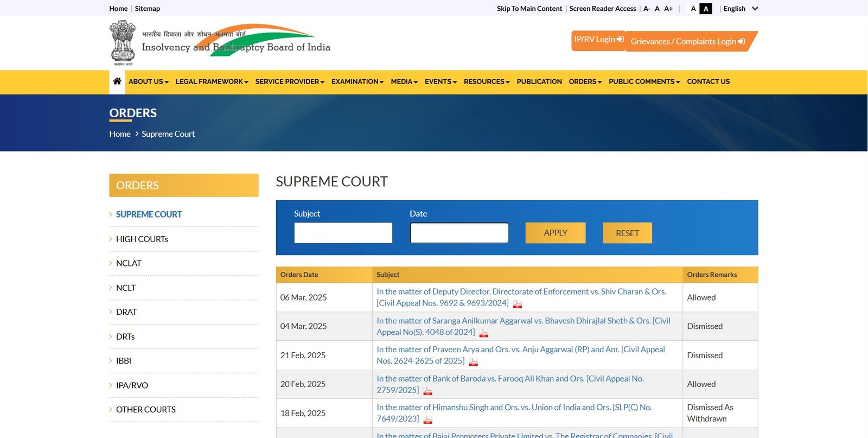The image size is (868, 438).
Task: Click the Subject search input field
Action: coord(343,233)
